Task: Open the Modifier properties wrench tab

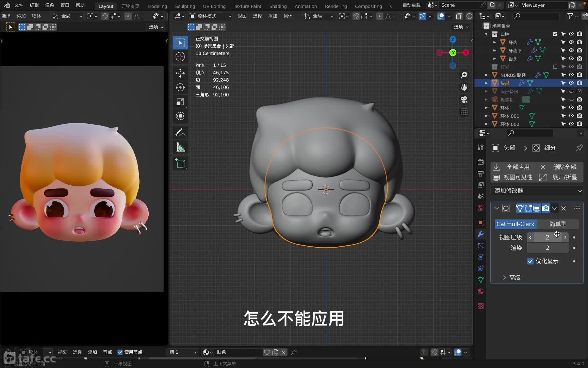Action: [480, 234]
